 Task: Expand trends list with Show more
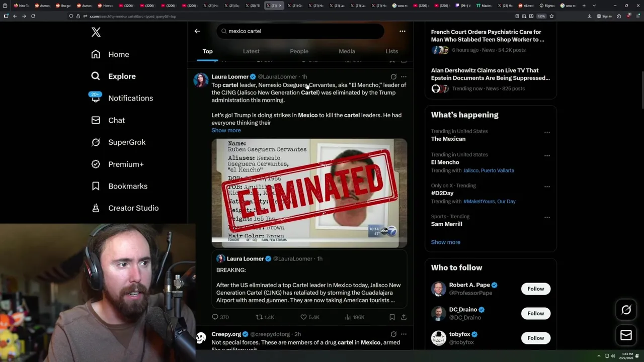[445, 242]
